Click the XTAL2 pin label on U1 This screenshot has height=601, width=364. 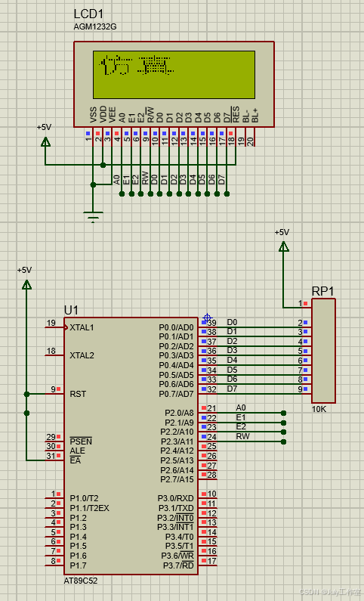coord(82,355)
